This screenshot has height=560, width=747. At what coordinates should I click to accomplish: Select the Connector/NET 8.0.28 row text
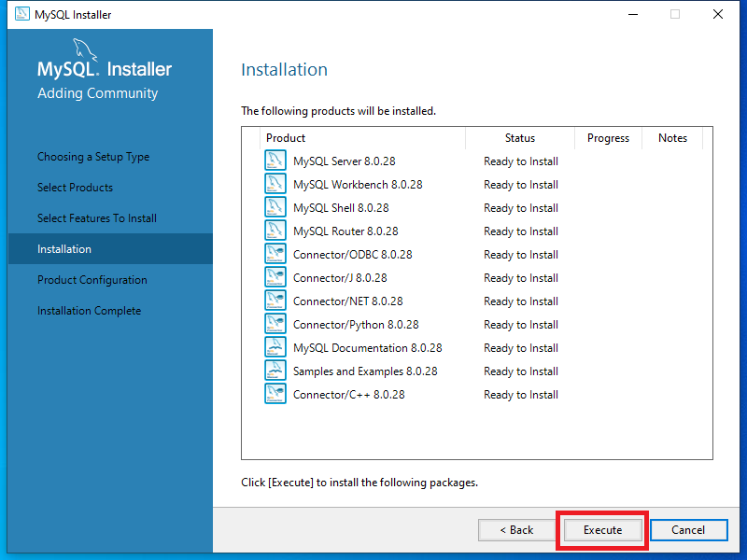coord(348,301)
